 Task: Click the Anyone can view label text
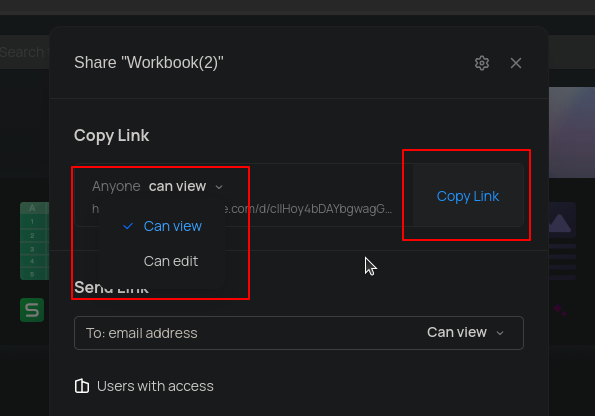tap(149, 186)
